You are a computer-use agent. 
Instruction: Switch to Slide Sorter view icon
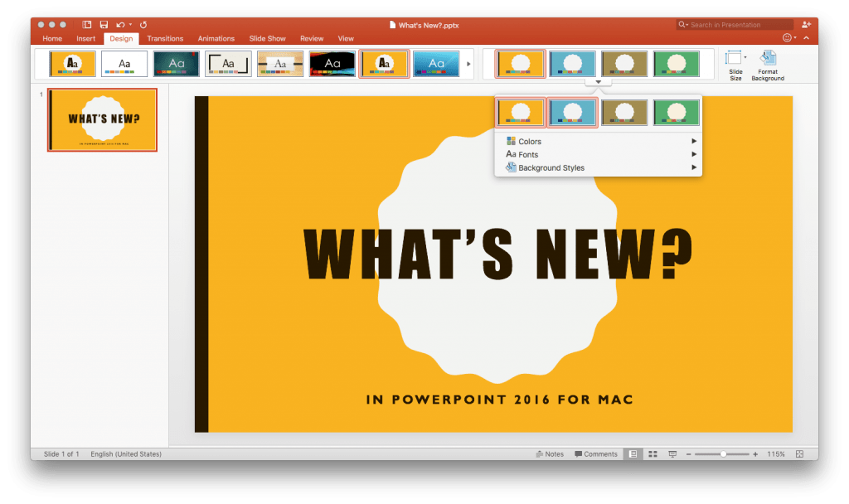click(653, 454)
